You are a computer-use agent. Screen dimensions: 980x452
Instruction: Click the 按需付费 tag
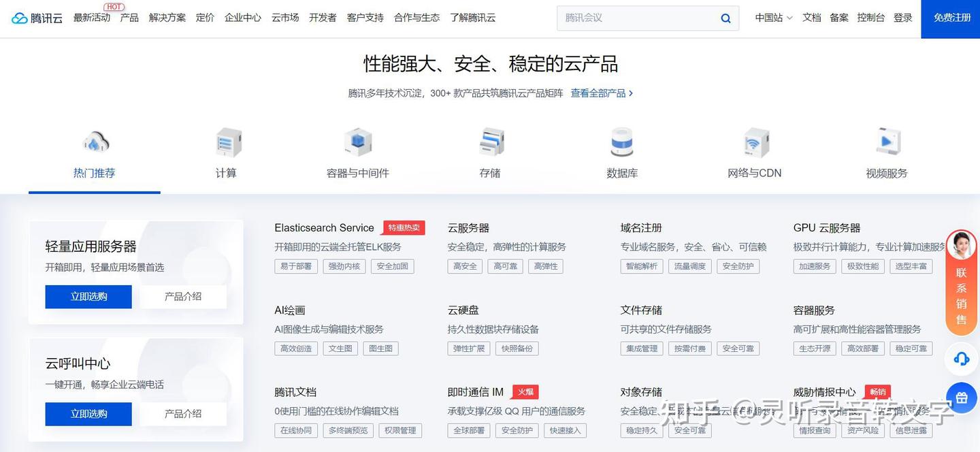(x=690, y=349)
